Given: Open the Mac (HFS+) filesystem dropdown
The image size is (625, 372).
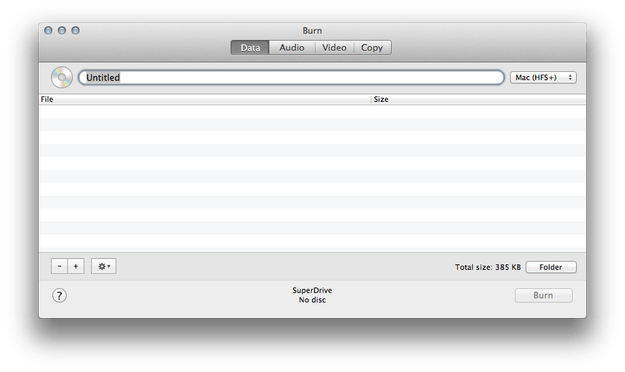Looking at the screenshot, I should pos(543,77).
